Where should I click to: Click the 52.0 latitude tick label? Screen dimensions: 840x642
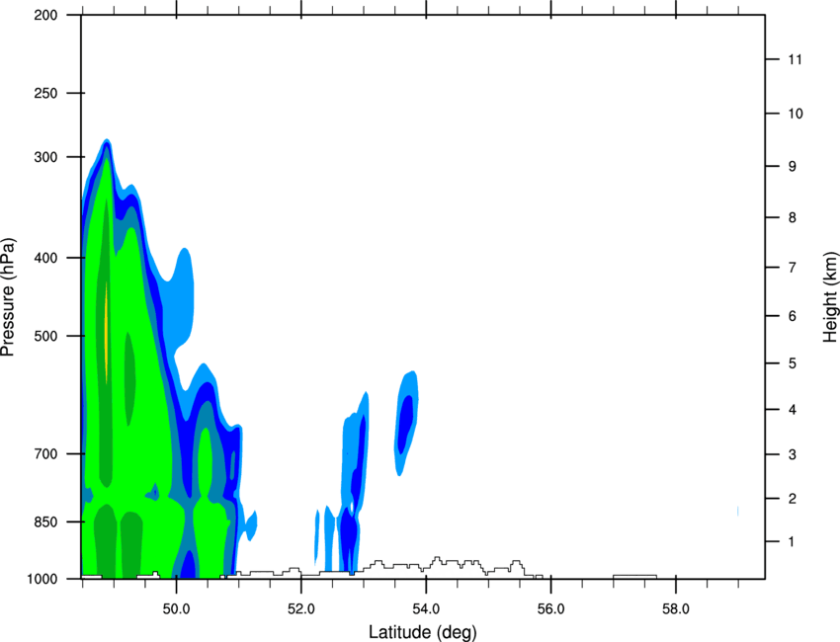pyautogui.click(x=301, y=609)
